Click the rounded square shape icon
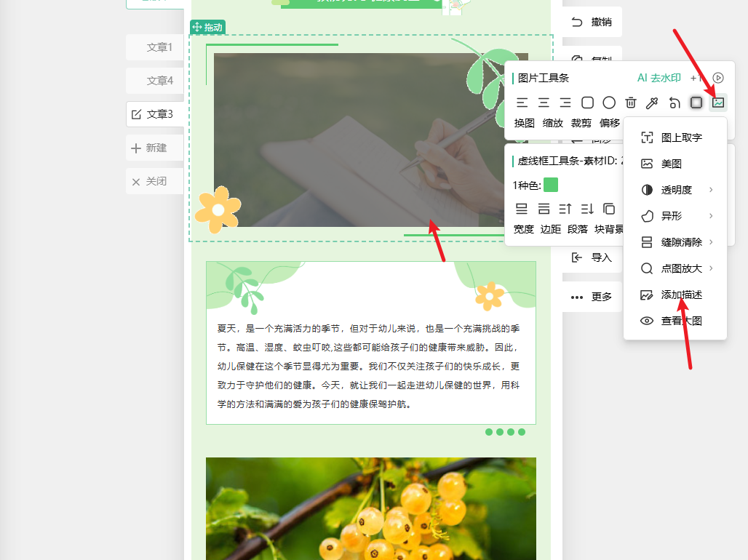Viewport: 748px width, 560px height. 587,103
